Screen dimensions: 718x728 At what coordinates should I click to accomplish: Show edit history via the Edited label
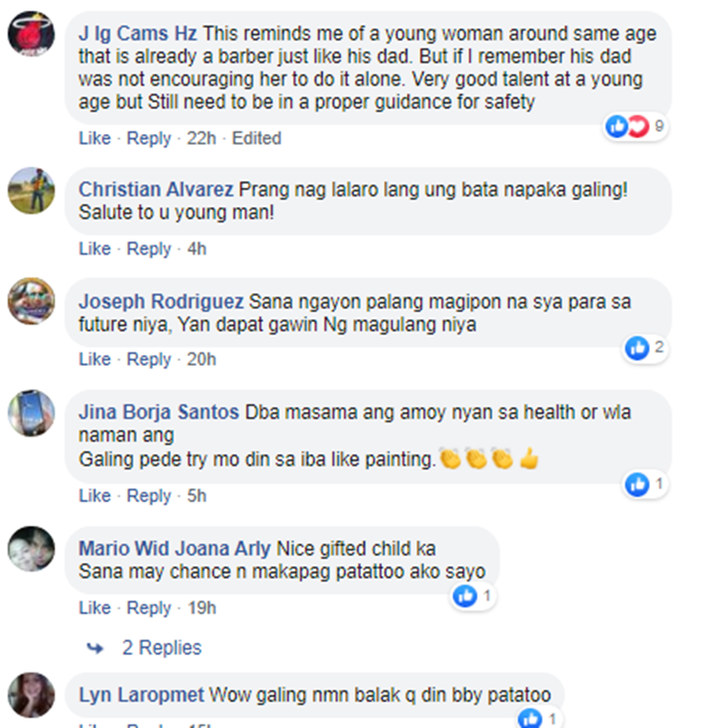pyautogui.click(x=257, y=138)
